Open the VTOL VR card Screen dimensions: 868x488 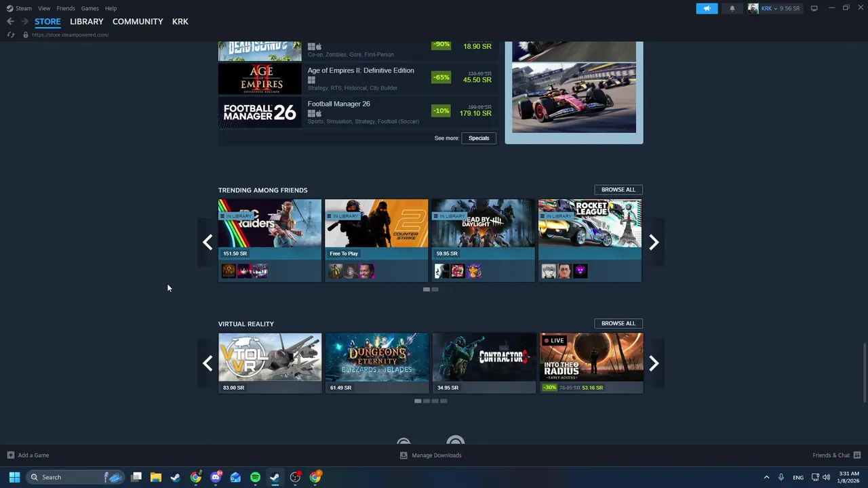point(270,363)
